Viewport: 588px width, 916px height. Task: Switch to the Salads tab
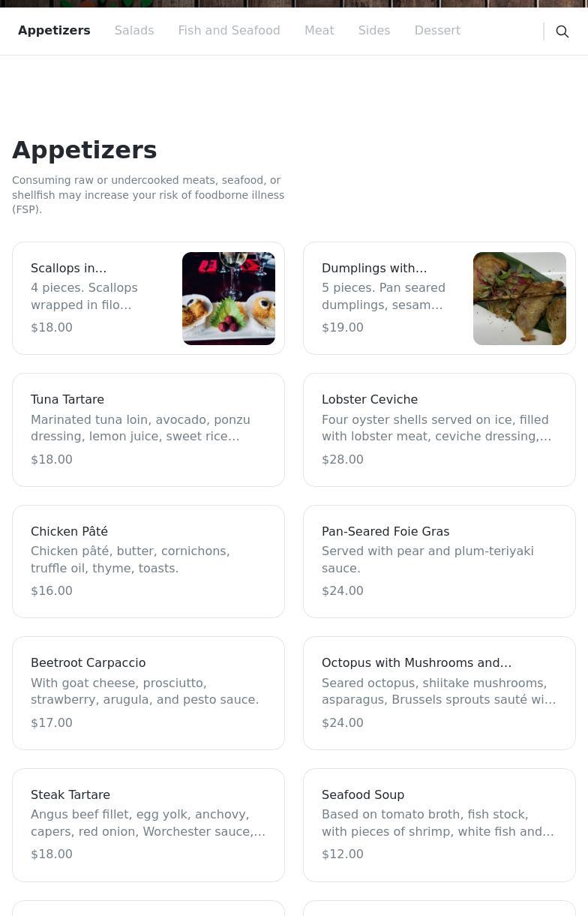(x=134, y=31)
